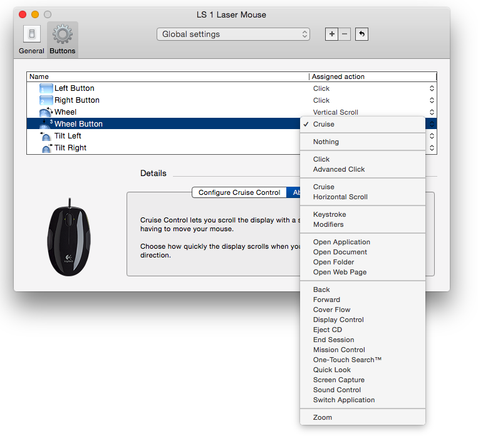Click the revert arrow button

[x=362, y=34]
